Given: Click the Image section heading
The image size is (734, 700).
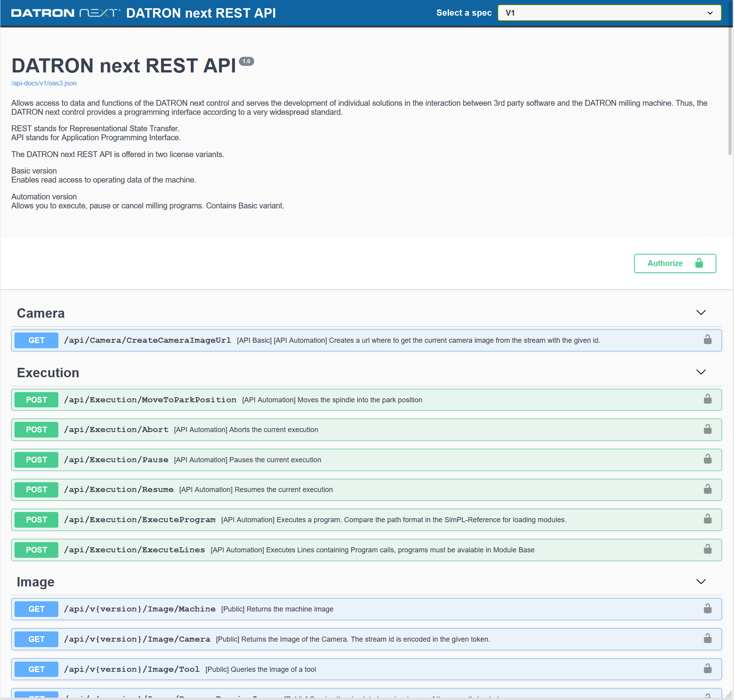Looking at the screenshot, I should 36,582.
